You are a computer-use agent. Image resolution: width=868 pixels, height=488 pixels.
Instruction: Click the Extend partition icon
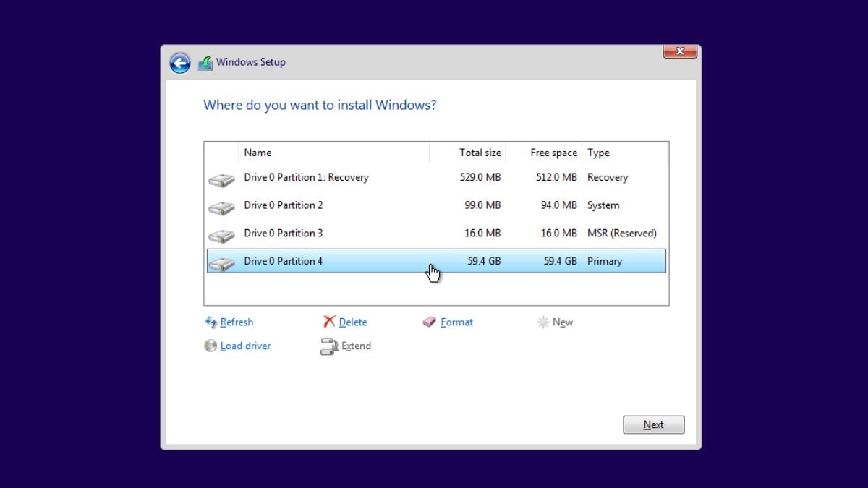tap(329, 346)
